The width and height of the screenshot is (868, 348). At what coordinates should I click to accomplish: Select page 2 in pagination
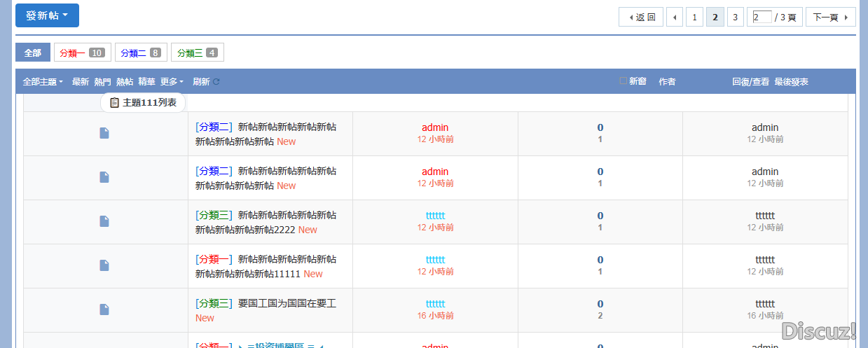pyautogui.click(x=715, y=18)
